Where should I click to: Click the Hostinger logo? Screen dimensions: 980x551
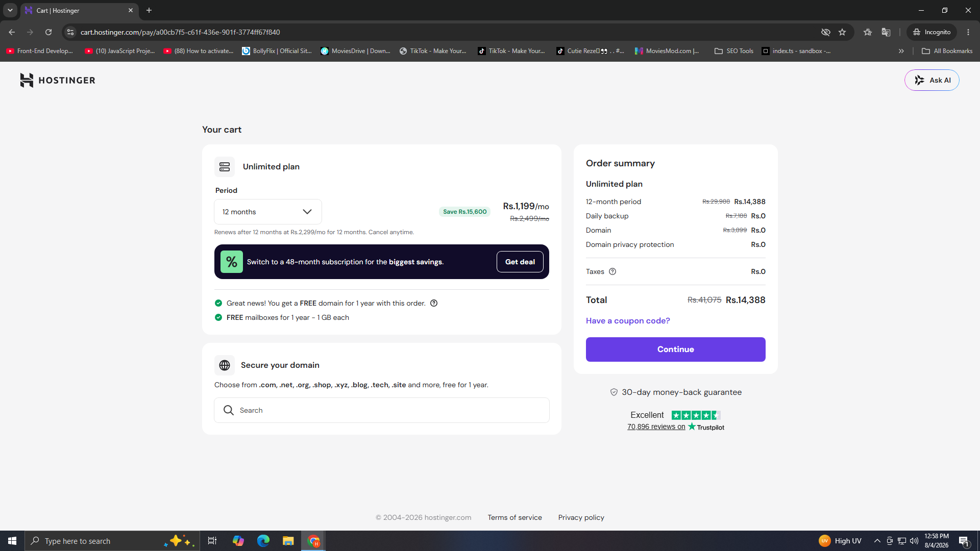pos(58,80)
